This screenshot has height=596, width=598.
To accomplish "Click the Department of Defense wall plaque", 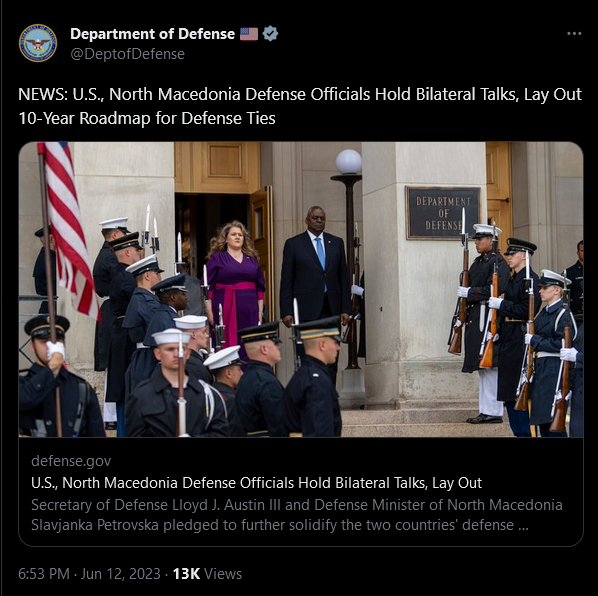I will 442,213.
